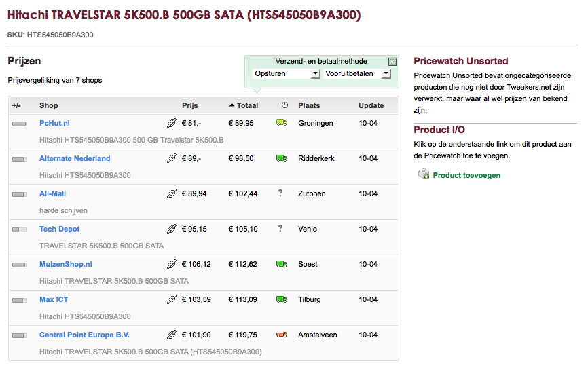Open the Max ICT shop link
This screenshot has width=588, height=370.
[x=54, y=299]
